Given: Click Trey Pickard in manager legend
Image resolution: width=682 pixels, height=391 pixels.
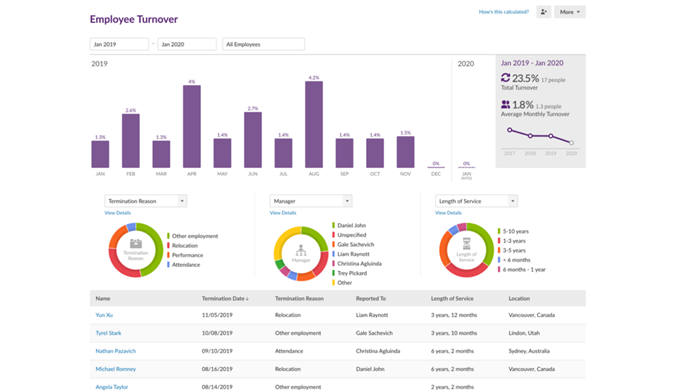Looking at the screenshot, I should pyautogui.click(x=352, y=273).
